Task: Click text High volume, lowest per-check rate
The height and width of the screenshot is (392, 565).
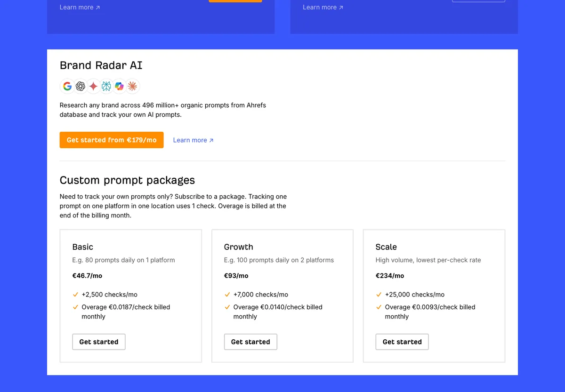Action: (x=428, y=260)
